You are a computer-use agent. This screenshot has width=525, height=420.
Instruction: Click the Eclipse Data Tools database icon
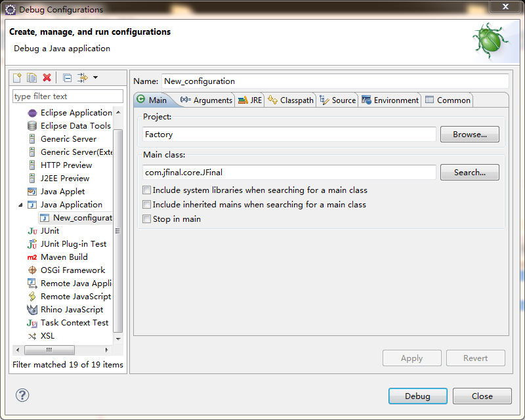click(32, 126)
